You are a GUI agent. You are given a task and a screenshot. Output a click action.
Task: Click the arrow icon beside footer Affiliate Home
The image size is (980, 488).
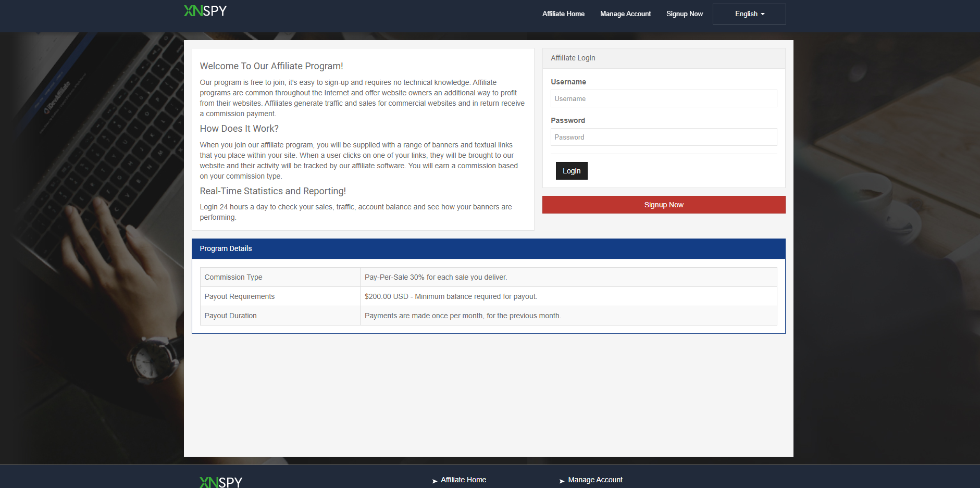tap(435, 481)
